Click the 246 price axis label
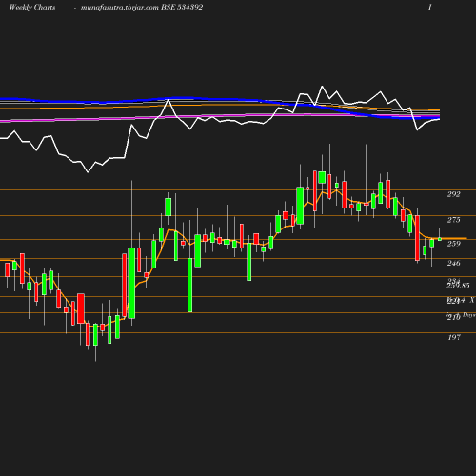 pyautogui.click(x=454, y=263)
